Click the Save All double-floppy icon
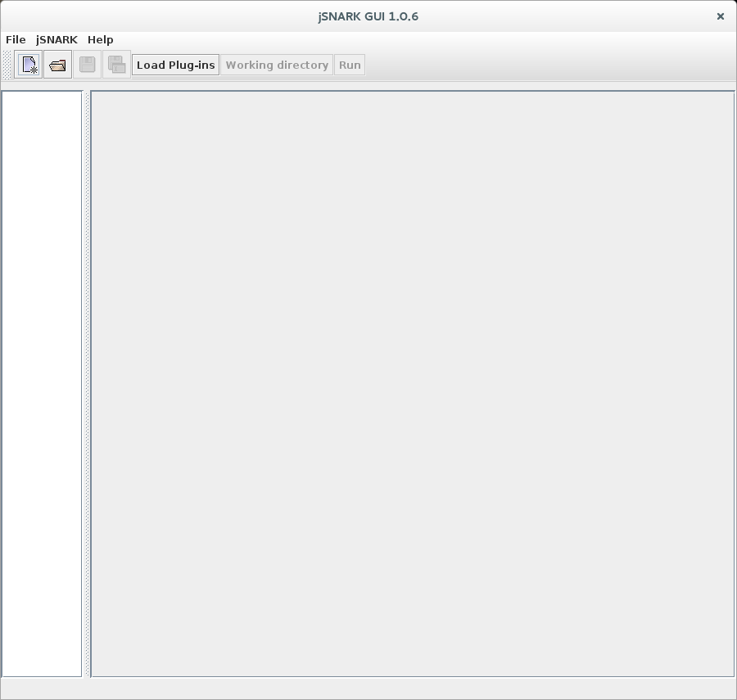Viewport: 737px width, 700px height. (x=116, y=65)
